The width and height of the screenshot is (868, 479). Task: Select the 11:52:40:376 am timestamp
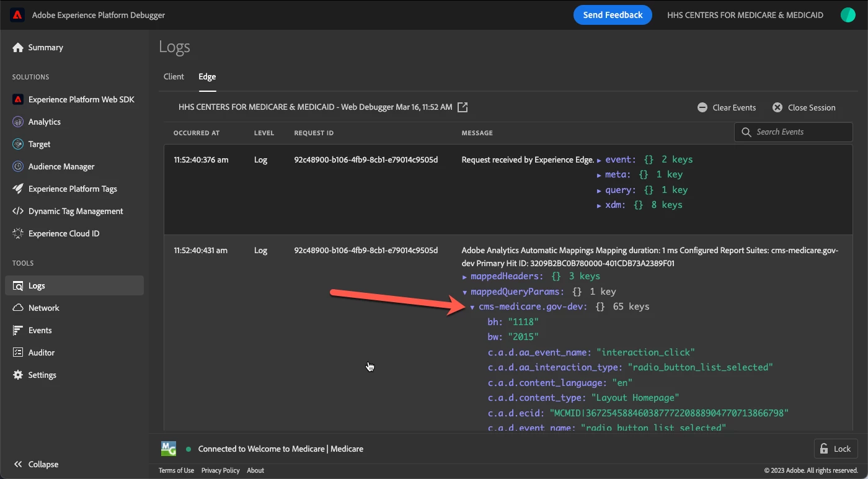pos(201,159)
